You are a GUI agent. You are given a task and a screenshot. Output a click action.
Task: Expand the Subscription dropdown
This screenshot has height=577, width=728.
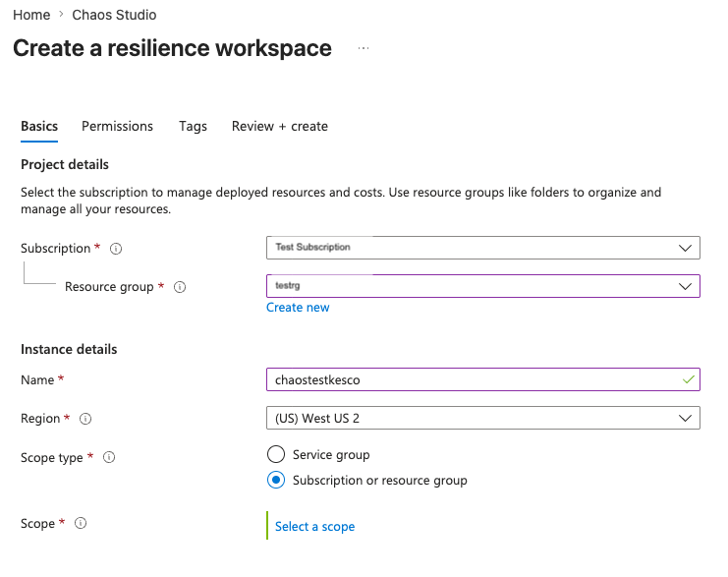tap(482, 248)
